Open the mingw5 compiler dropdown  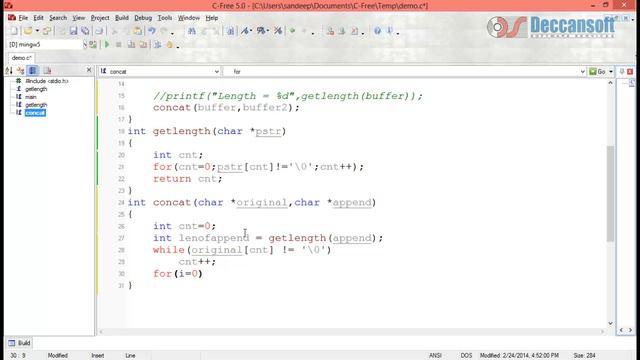85,44
